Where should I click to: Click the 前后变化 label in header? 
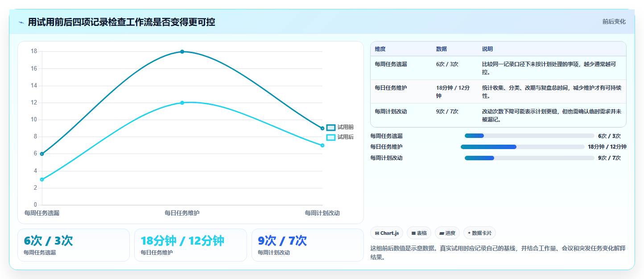(614, 21)
